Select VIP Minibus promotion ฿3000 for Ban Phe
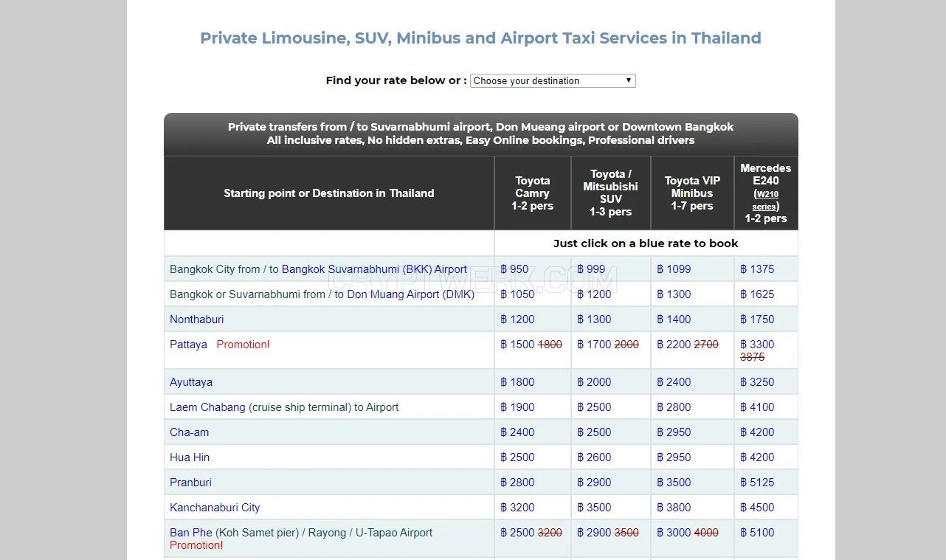The image size is (946, 560). (674, 533)
